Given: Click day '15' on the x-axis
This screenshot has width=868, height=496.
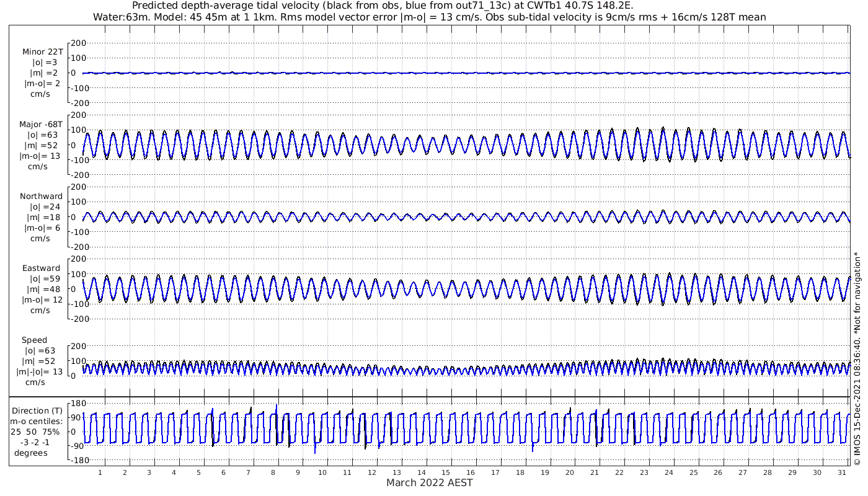Looking at the screenshot, I should tap(446, 472).
